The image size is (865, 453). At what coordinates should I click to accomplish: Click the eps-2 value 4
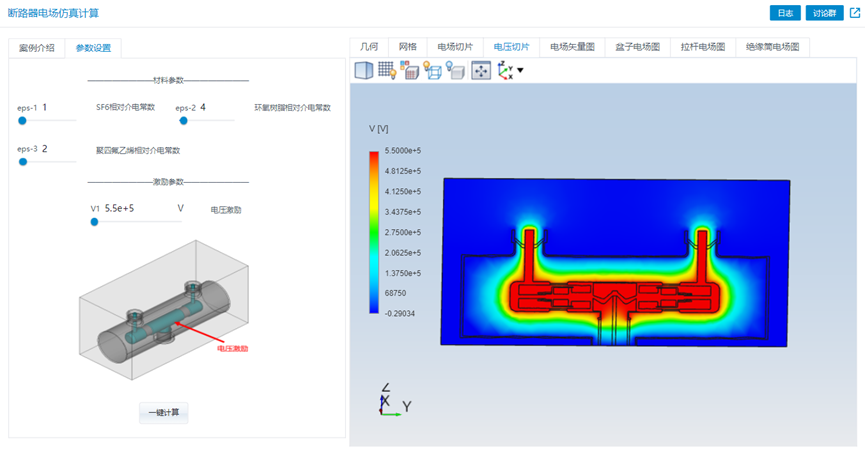(203, 107)
